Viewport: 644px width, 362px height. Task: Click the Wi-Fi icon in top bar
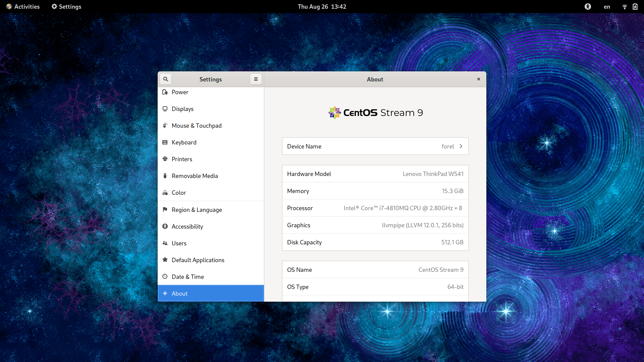click(x=625, y=7)
